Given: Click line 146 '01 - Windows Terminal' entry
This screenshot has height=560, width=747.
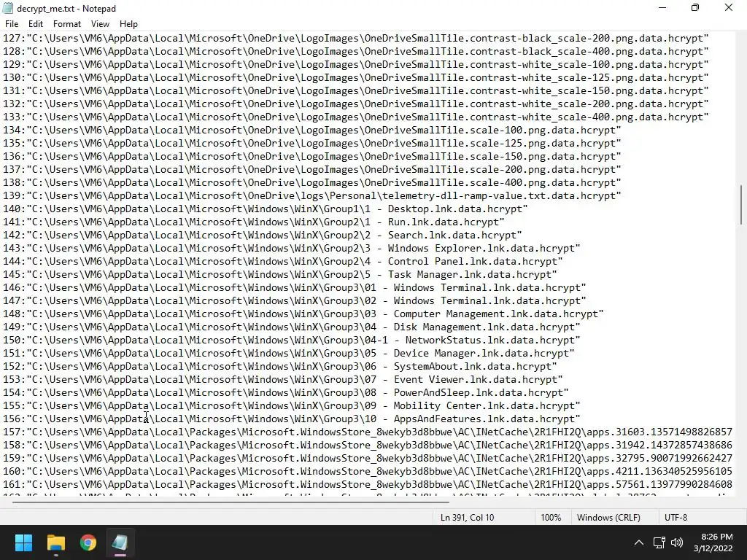Looking at the screenshot, I should [x=295, y=287].
